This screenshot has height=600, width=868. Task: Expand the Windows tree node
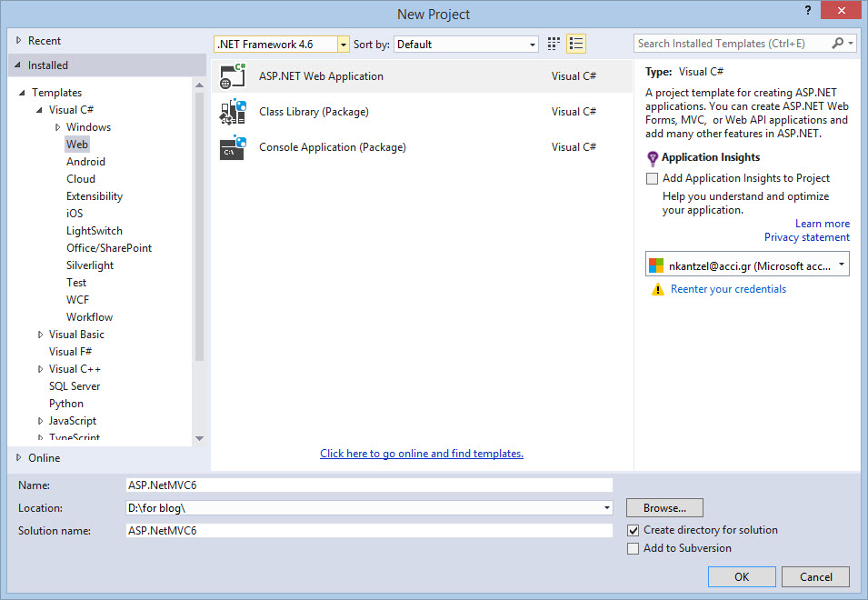[x=57, y=127]
